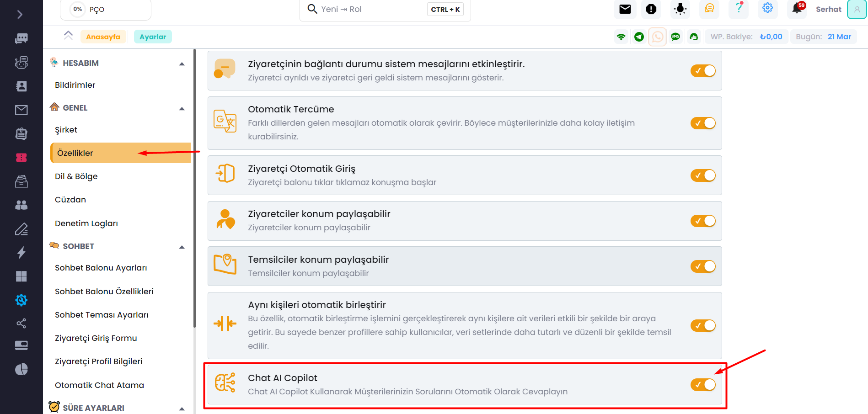Open the lightning bolt icon in the sidebar
The height and width of the screenshot is (414, 868).
(21, 253)
